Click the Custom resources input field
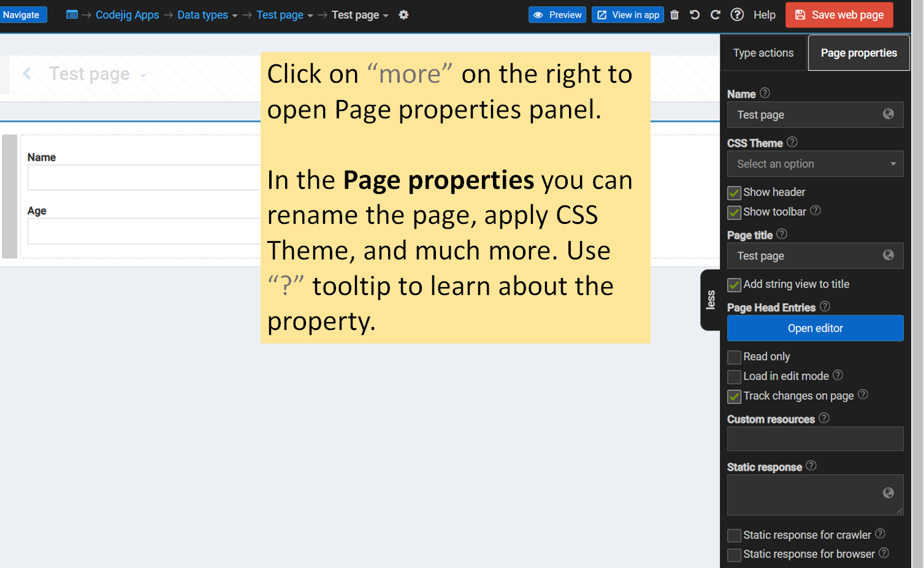The width and height of the screenshot is (924, 568). click(x=815, y=439)
